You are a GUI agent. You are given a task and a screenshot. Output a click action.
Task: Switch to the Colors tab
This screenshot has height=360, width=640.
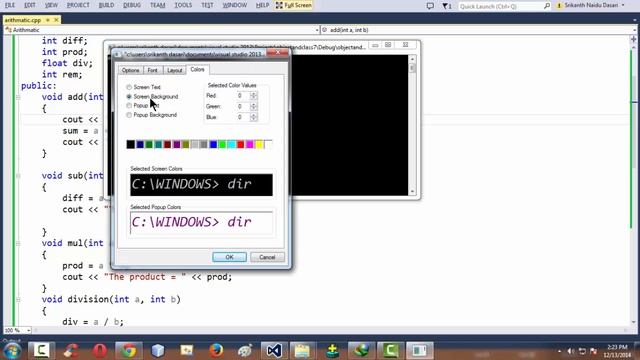point(198,69)
